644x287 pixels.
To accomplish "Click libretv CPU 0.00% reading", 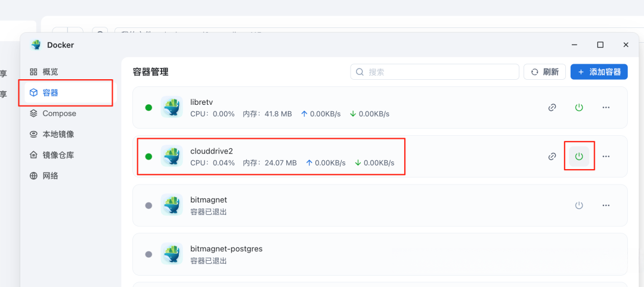I will pos(212,114).
